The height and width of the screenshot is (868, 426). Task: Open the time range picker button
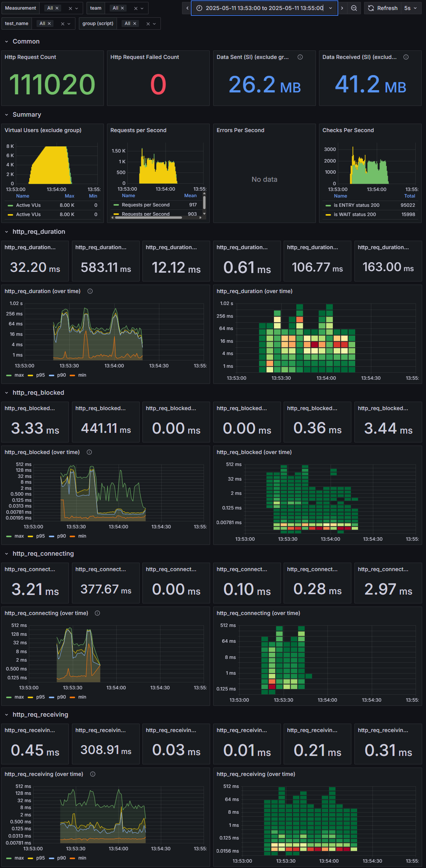click(x=264, y=8)
